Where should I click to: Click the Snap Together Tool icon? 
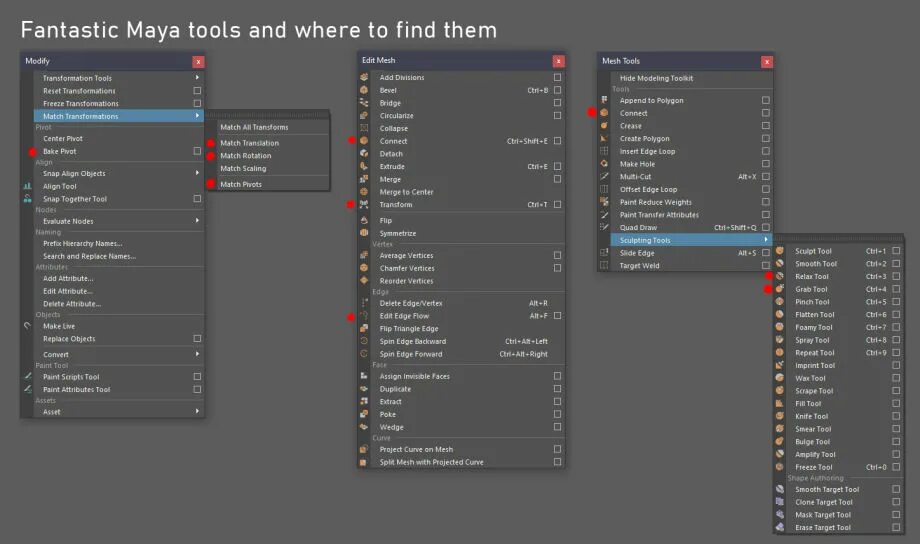coord(28,198)
